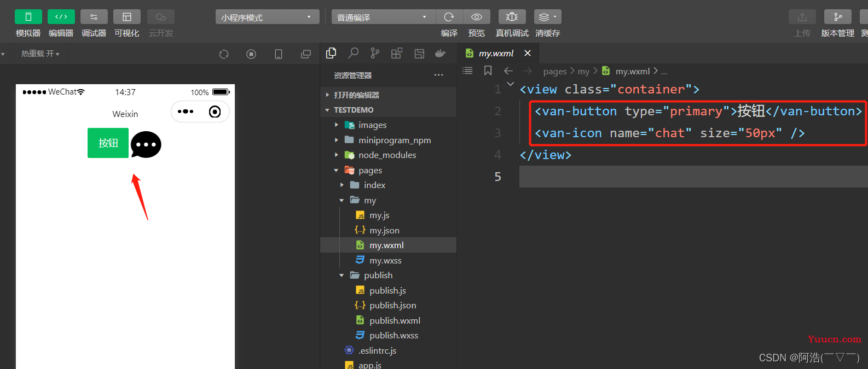Open preview with the eye icon
The width and height of the screenshot is (868, 369).
[x=477, y=17]
